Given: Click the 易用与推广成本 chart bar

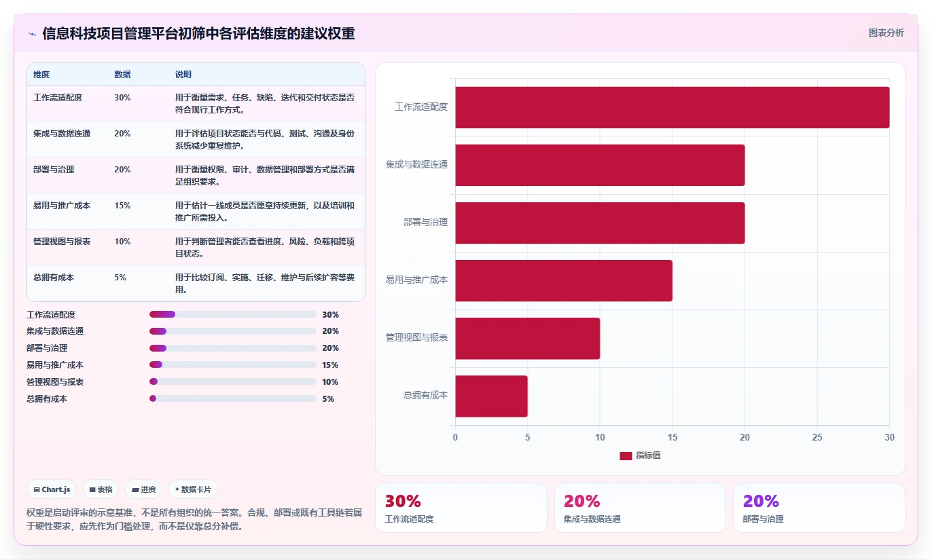Looking at the screenshot, I should click(564, 280).
